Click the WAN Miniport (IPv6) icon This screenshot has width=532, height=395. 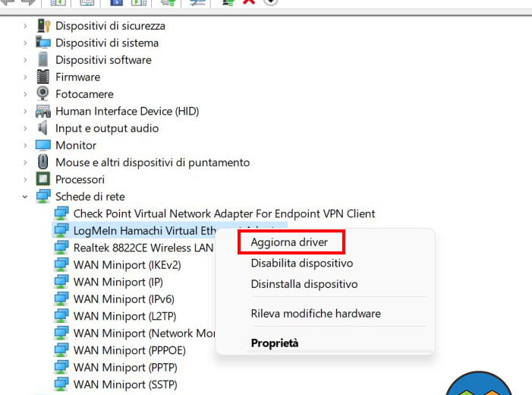pos(61,299)
